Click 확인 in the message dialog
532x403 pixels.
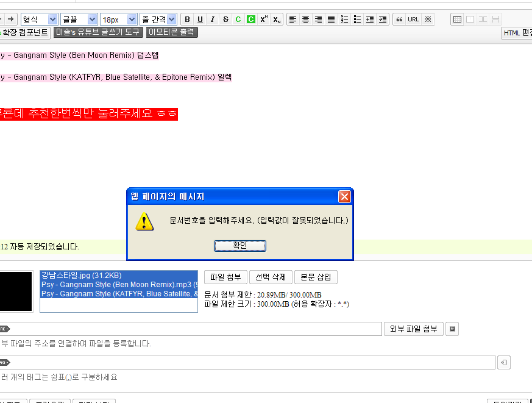pos(240,246)
